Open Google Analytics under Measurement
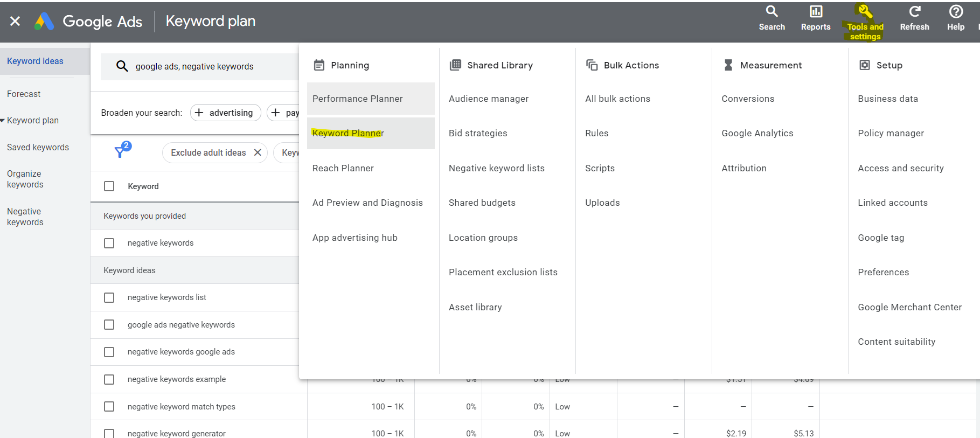This screenshot has height=438, width=980. tap(757, 133)
